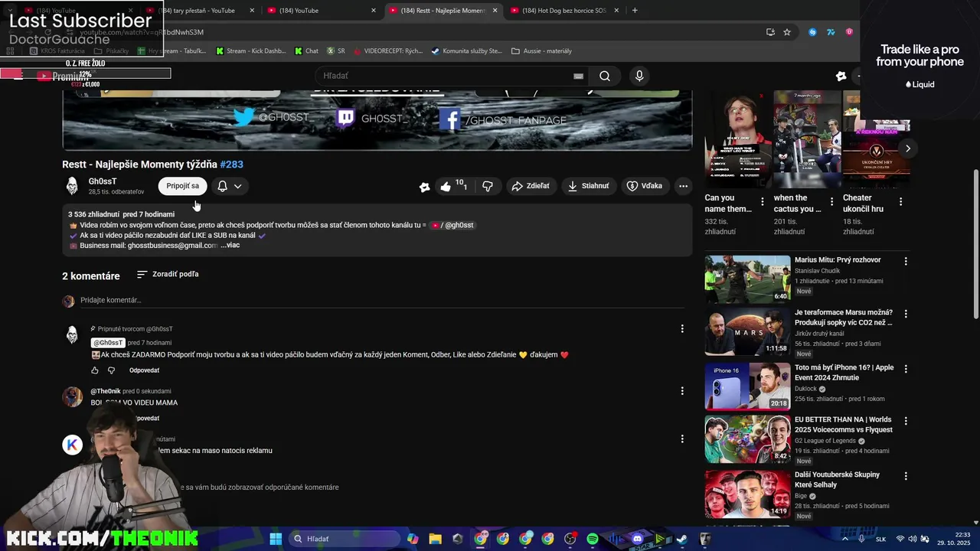Dislike the pinned Gh0ssT comment

[x=111, y=370]
